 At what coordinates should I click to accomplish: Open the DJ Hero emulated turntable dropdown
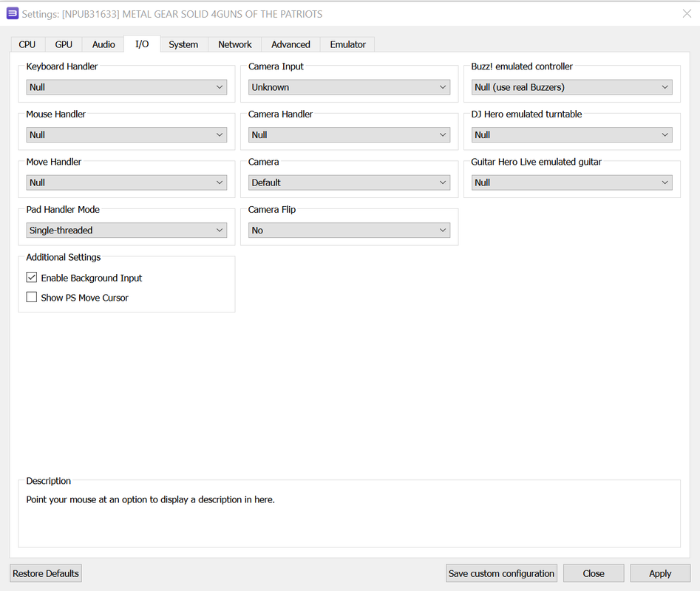click(572, 134)
